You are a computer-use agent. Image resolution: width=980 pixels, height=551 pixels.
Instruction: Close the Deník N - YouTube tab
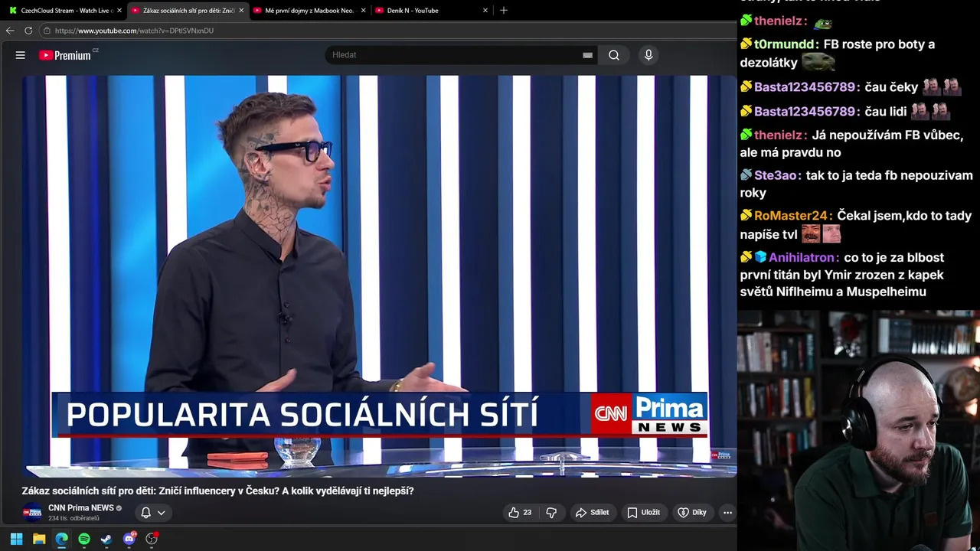click(x=485, y=11)
